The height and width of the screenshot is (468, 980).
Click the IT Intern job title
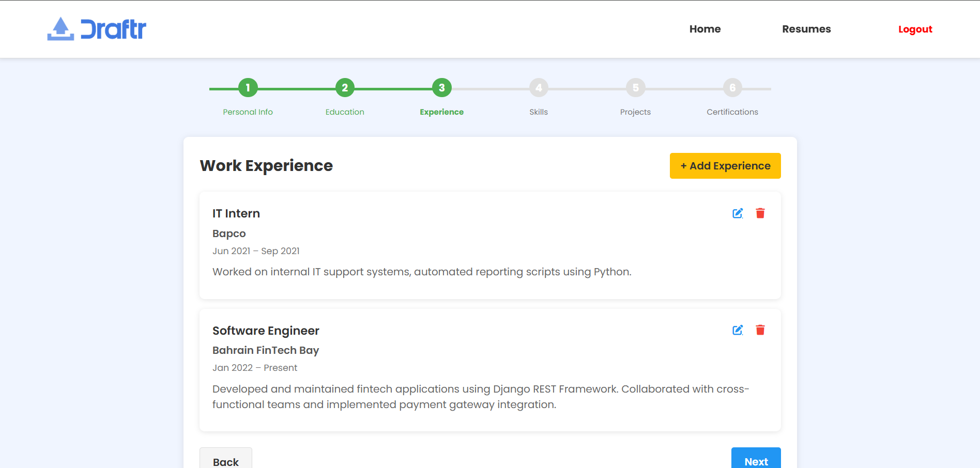[x=236, y=213]
